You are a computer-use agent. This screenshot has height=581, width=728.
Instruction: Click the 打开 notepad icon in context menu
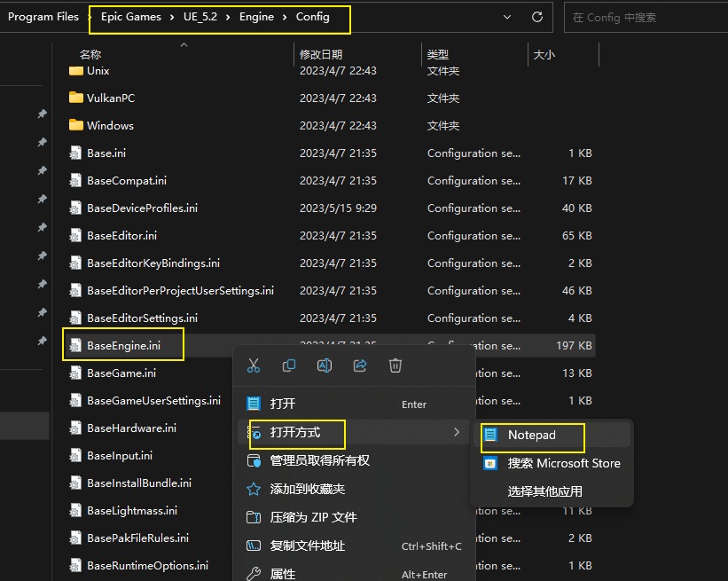254,404
